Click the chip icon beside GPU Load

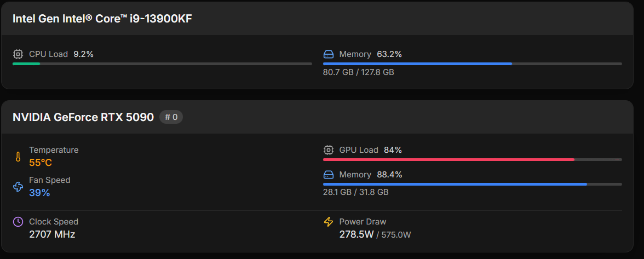tap(329, 150)
